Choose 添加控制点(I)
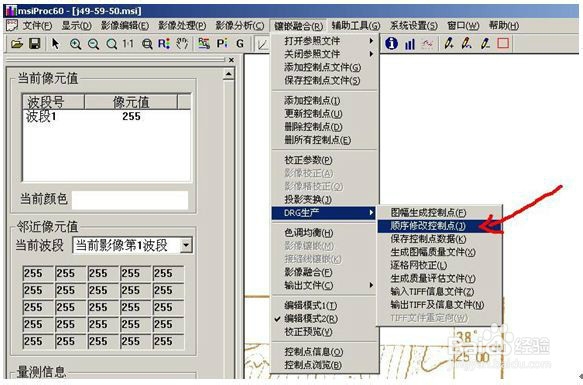 pos(325,100)
